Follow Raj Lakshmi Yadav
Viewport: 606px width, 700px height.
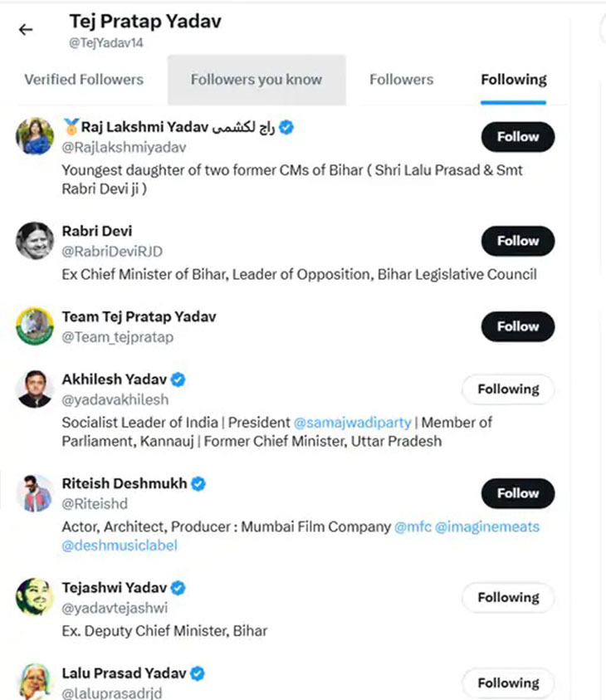point(518,137)
